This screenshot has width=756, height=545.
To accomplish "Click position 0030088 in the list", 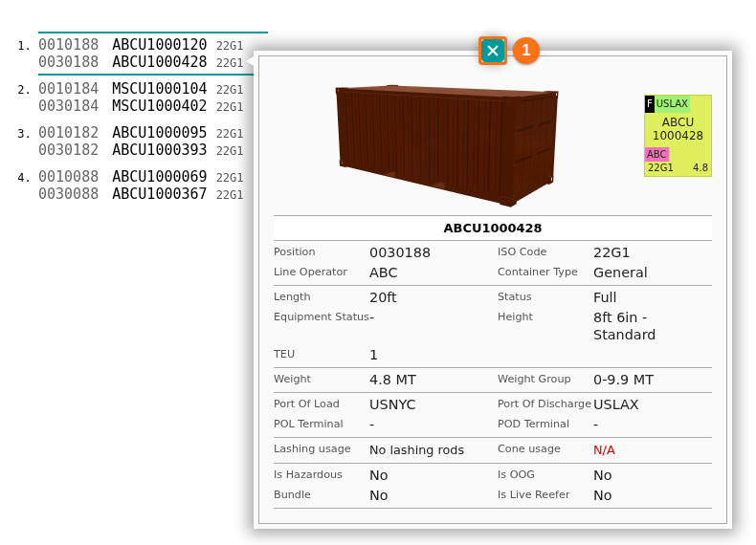I will pyautogui.click(x=69, y=194).
